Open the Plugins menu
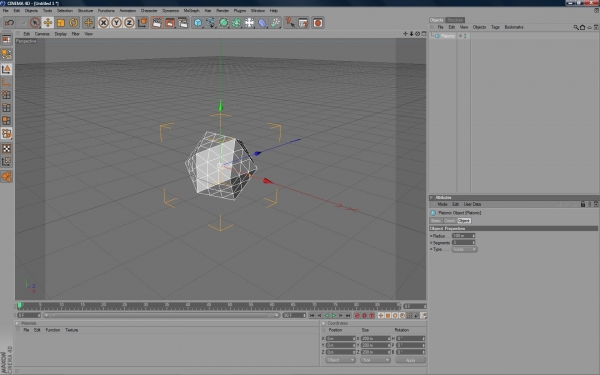This screenshot has width=600, height=375. coord(240,11)
